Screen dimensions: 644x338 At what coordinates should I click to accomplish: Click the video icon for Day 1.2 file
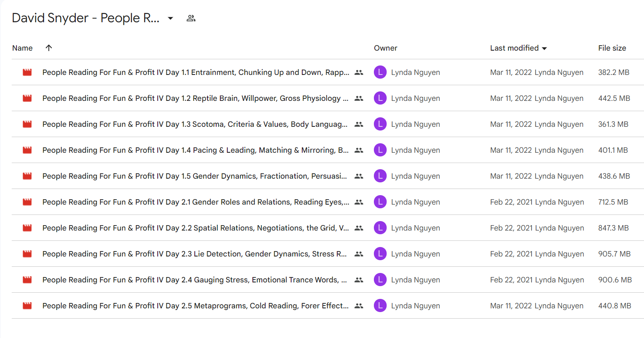tap(27, 98)
